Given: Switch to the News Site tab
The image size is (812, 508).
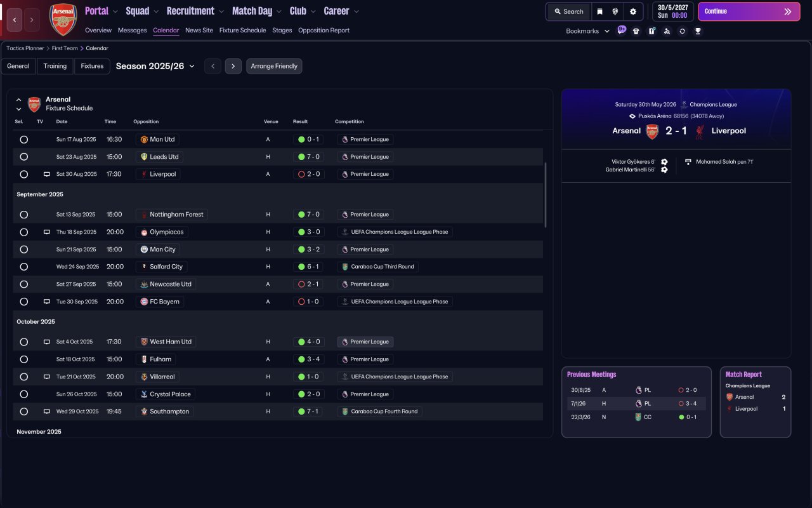Looking at the screenshot, I should point(199,30).
